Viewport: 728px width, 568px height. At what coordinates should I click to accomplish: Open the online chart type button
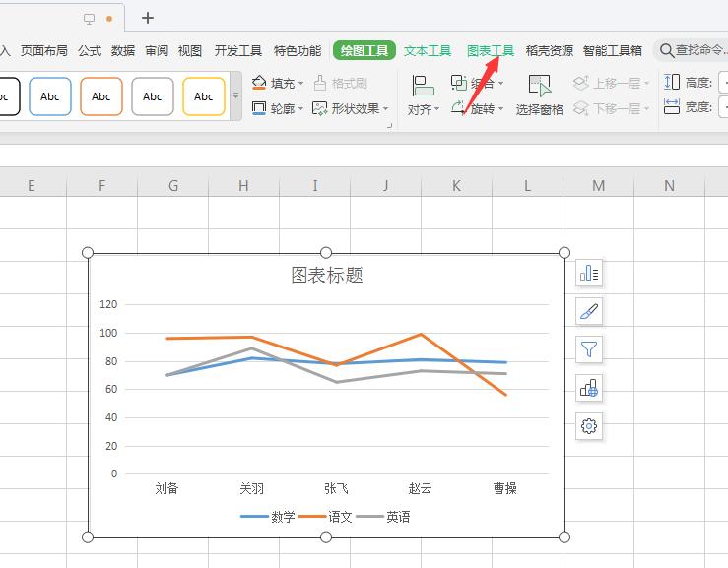[x=589, y=388]
